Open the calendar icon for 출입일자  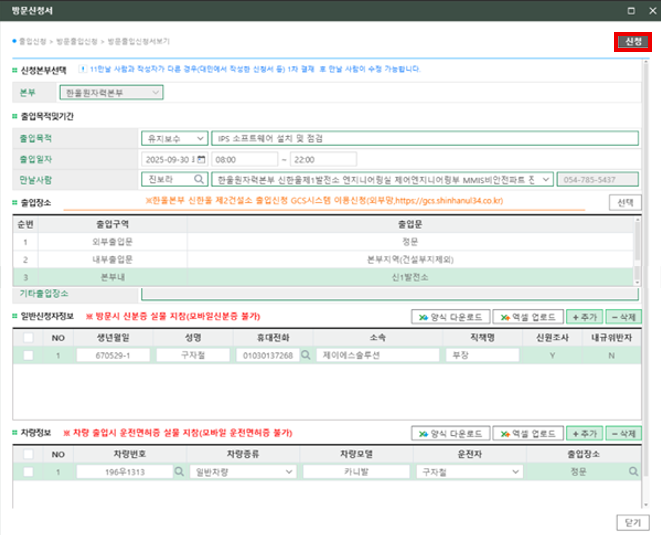(x=201, y=159)
